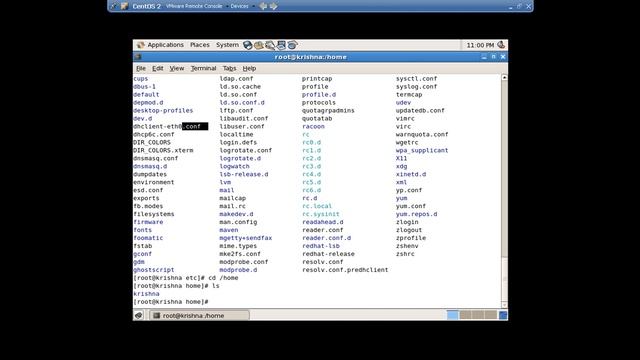Click the CentOS 2 VM icon

tap(125, 6)
